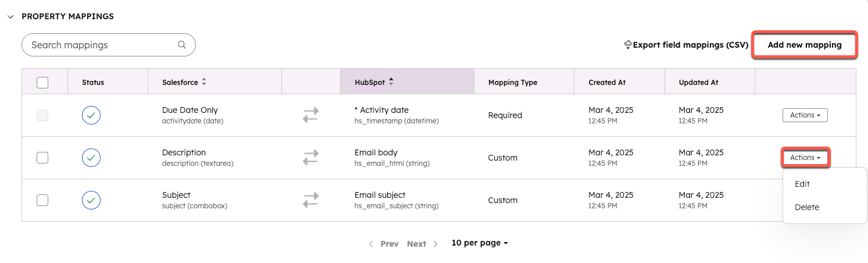Toggle the select-all header checkbox
This screenshot has height=263, width=868.
coord(42,83)
